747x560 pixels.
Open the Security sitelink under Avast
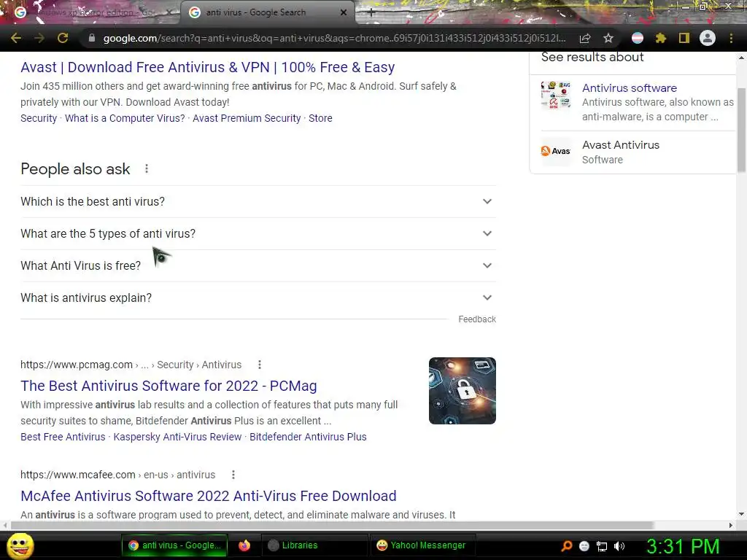point(39,118)
